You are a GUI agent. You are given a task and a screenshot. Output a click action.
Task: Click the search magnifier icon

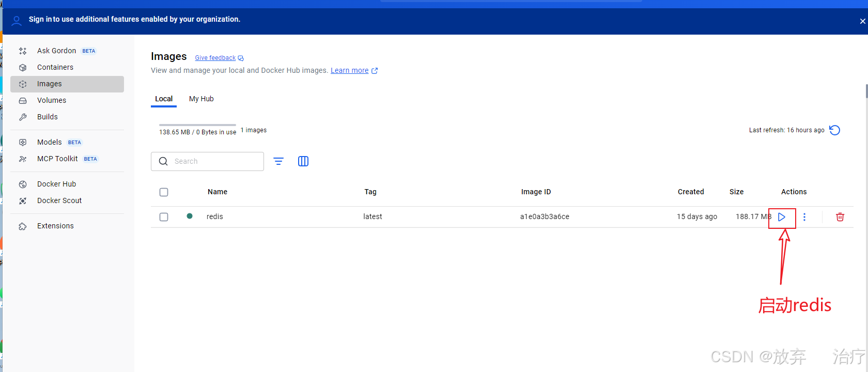click(163, 161)
